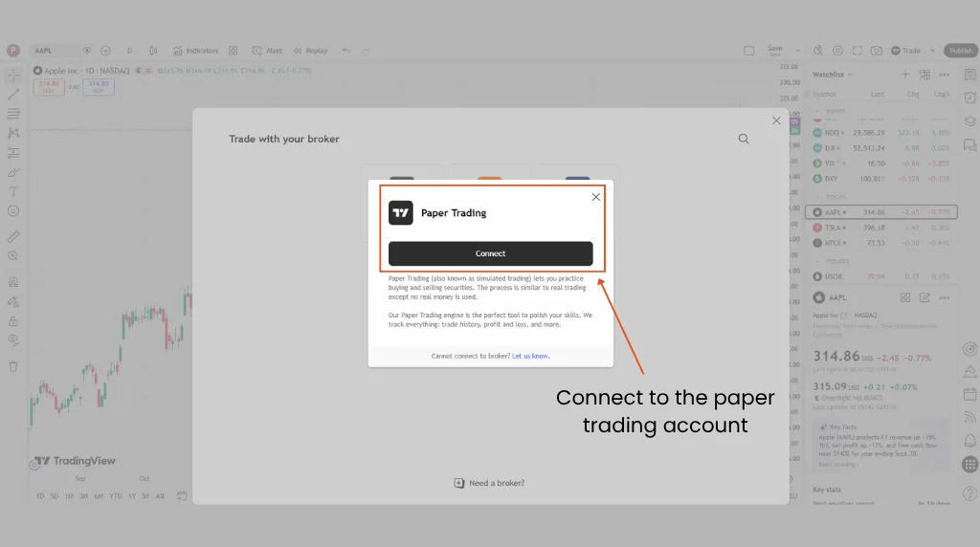Select the NDQ row in the Watchlist
This screenshot has height=547, width=980.
[x=881, y=133]
